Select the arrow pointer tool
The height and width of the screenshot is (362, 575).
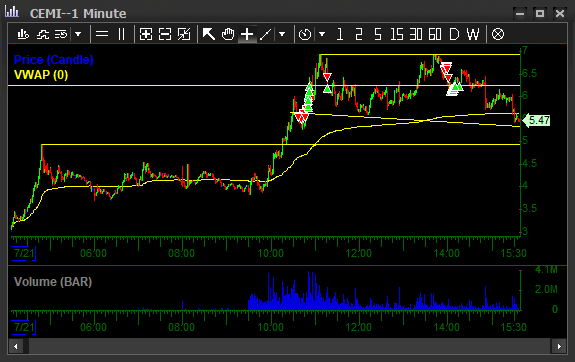209,34
